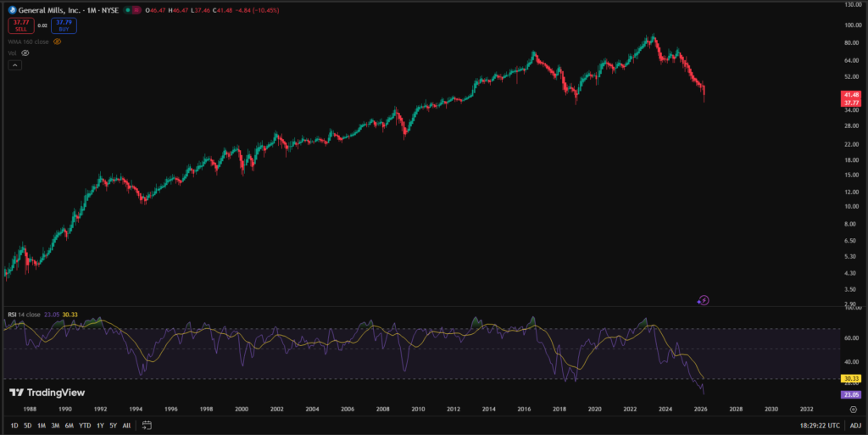The width and height of the screenshot is (868, 435).
Task: Click the 10.00 price axis label
Action: (853, 206)
